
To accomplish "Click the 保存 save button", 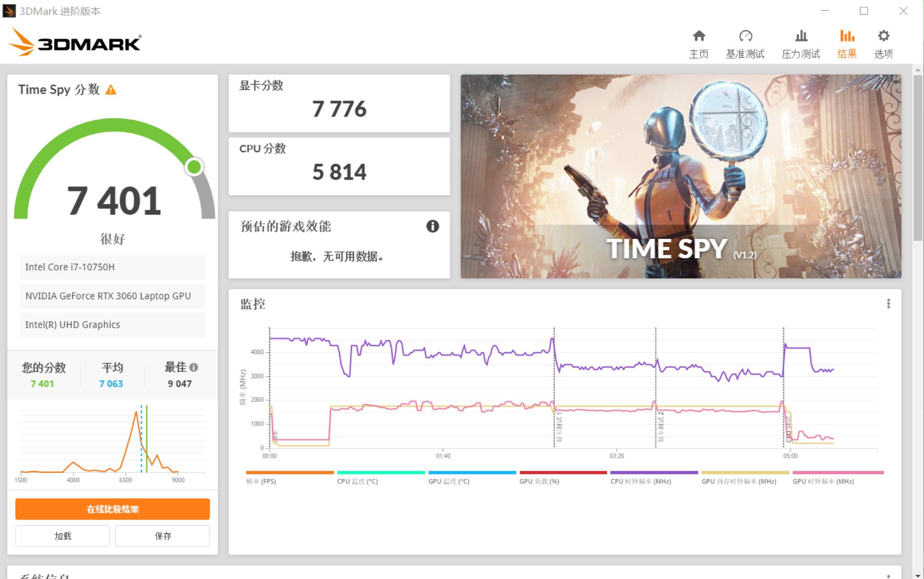I will (162, 536).
